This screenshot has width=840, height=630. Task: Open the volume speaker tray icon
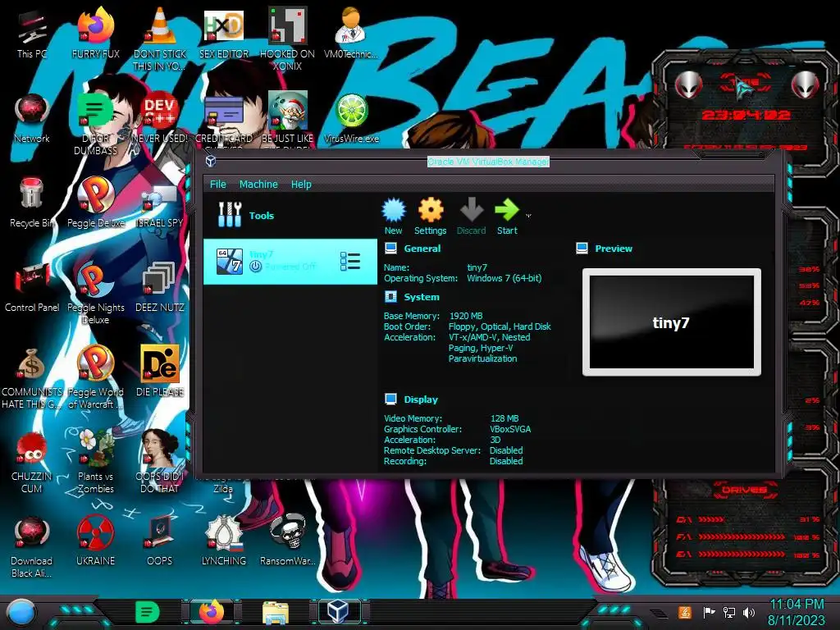(x=748, y=612)
